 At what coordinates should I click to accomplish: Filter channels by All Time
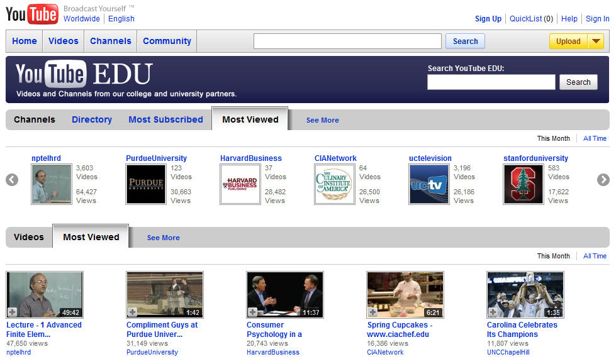coord(595,138)
